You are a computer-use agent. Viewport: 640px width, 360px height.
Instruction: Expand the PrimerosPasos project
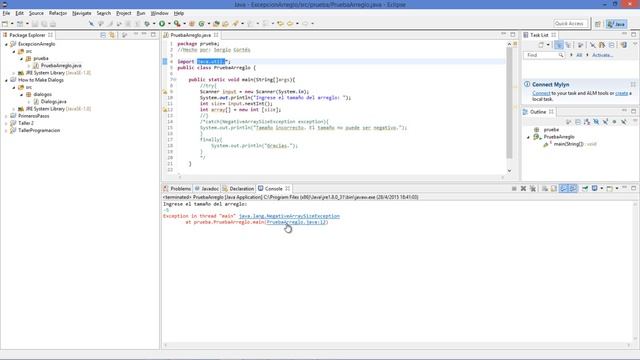pyautogui.click(x=6, y=116)
